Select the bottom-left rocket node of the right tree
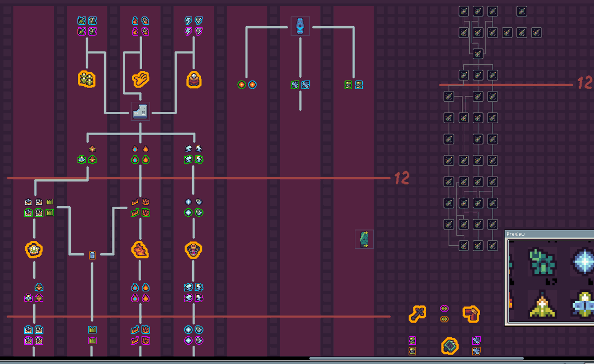The width and height of the screenshot is (594, 364). (463, 246)
